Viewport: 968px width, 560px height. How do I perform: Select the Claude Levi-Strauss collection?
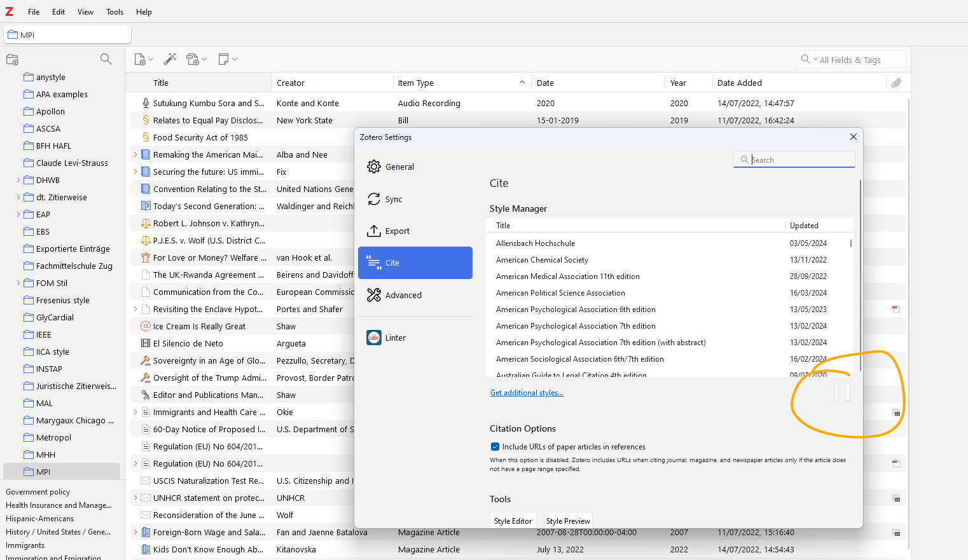point(62,163)
